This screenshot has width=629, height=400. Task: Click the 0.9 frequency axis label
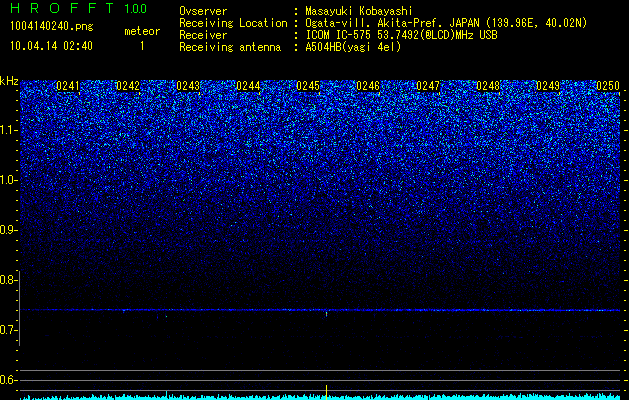[x=7, y=230]
